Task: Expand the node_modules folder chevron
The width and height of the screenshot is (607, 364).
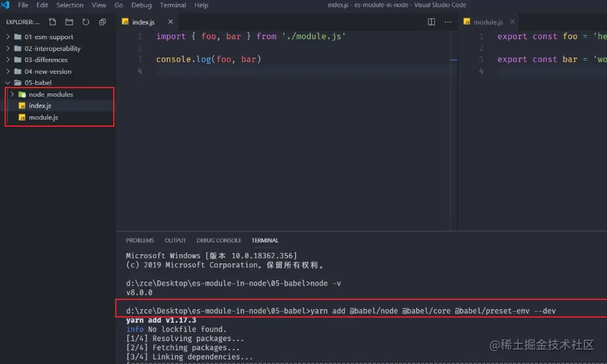Action: (12, 94)
